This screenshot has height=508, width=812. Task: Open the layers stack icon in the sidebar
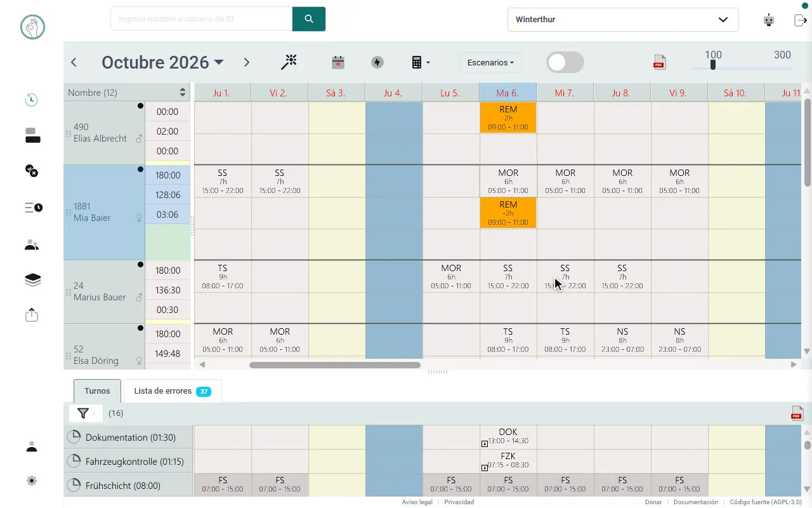tap(32, 280)
